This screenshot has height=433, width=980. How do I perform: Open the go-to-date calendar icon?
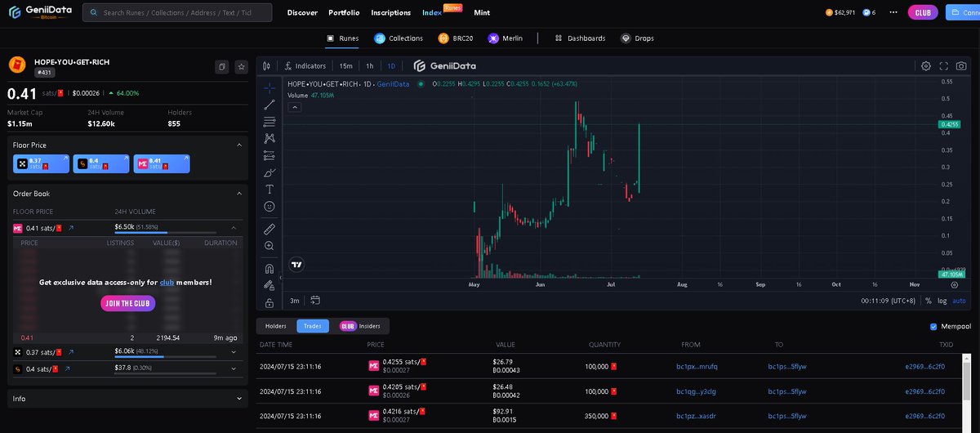pyautogui.click(x=315, y=300)
